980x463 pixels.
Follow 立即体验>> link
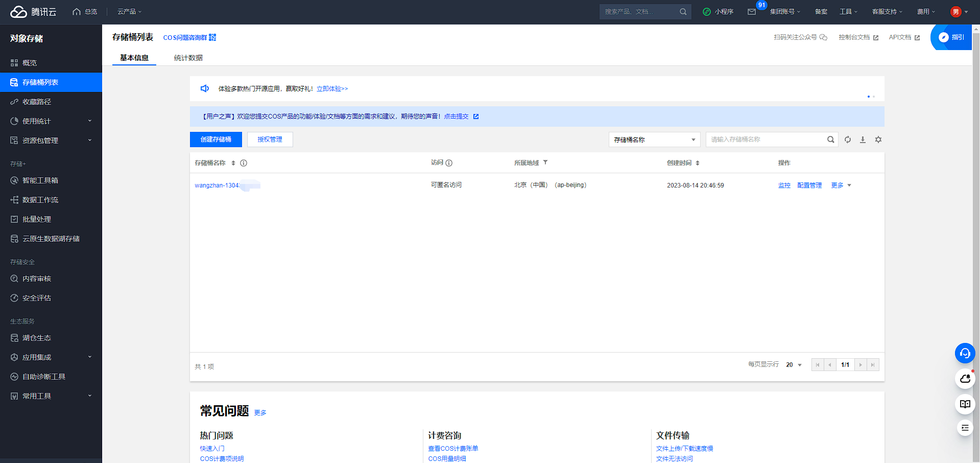pyautogui.click(x=332, y=89)
